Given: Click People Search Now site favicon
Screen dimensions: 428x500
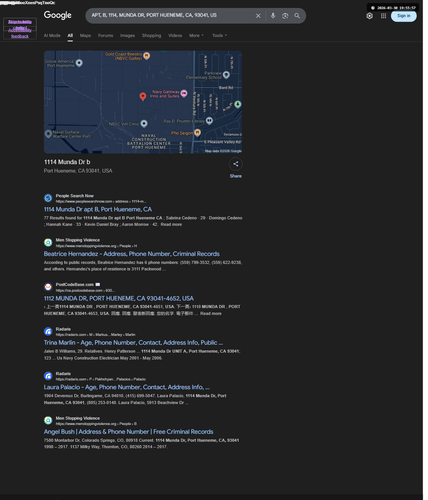Looking at the screenshot, I should [48, 198].
